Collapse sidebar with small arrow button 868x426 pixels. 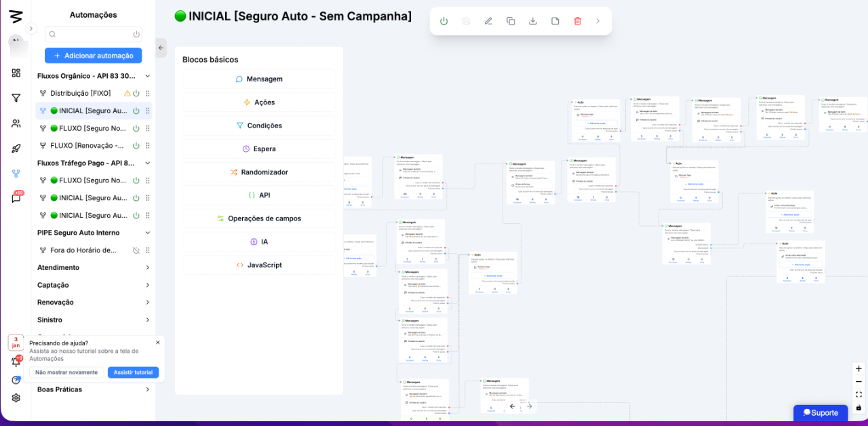click(x=31, y=28)
